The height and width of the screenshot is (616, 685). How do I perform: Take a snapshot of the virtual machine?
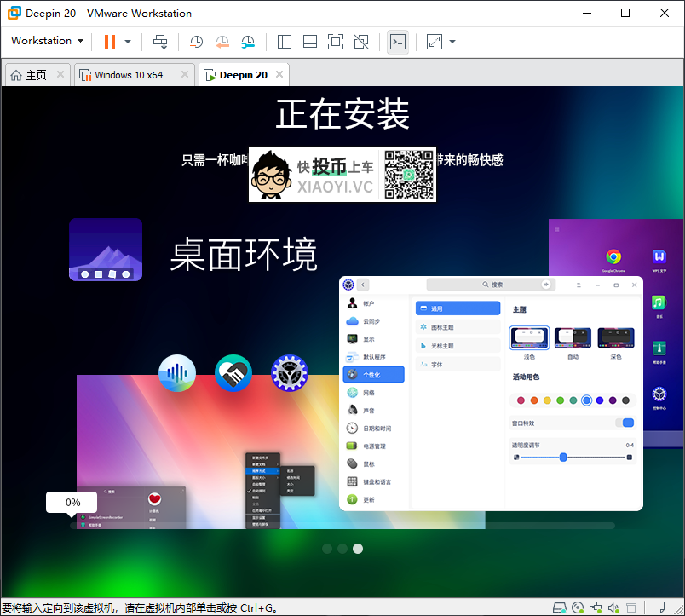197,41
